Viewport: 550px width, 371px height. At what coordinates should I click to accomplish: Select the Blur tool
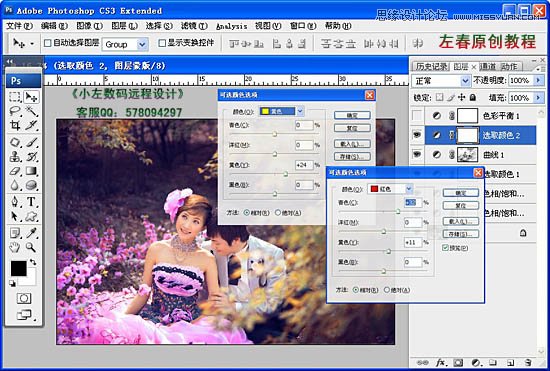click(15, 185)
